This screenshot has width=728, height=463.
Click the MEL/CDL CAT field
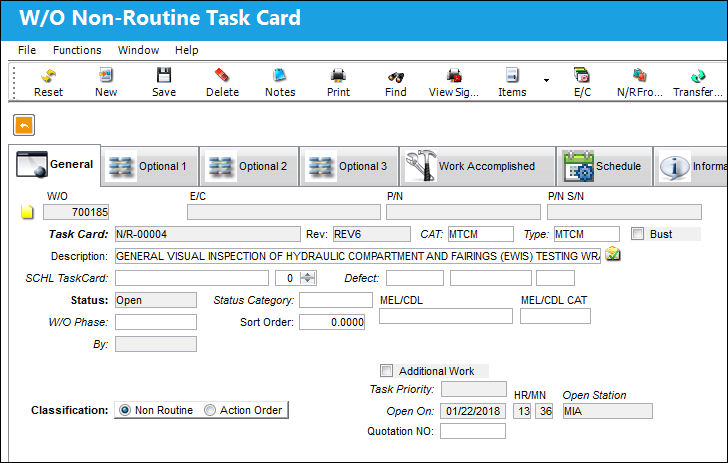555,316
